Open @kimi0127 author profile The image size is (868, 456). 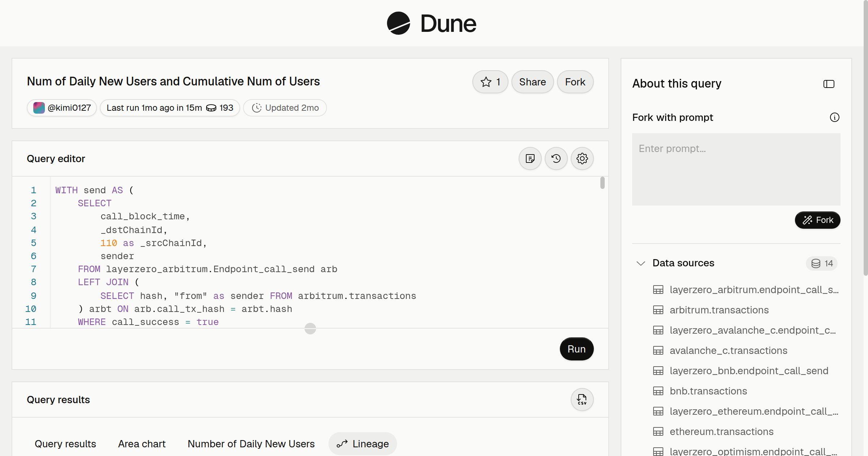62,108
